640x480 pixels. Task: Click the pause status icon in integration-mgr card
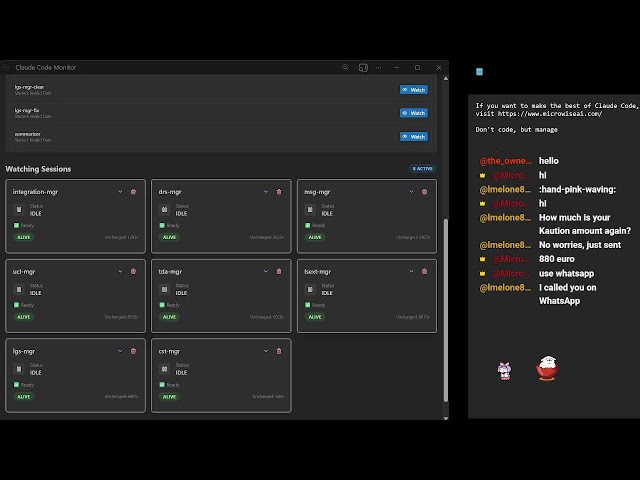click(x=19, y=210)
